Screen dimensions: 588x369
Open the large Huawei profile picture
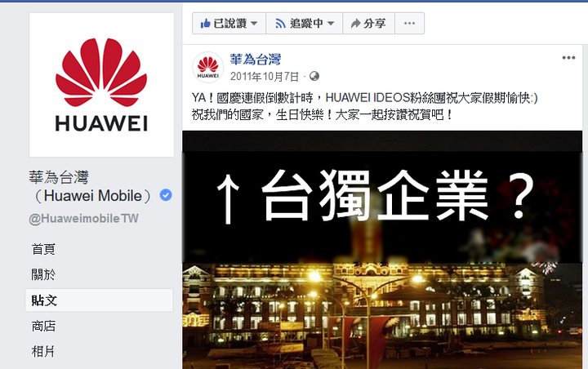pos(101,85)
